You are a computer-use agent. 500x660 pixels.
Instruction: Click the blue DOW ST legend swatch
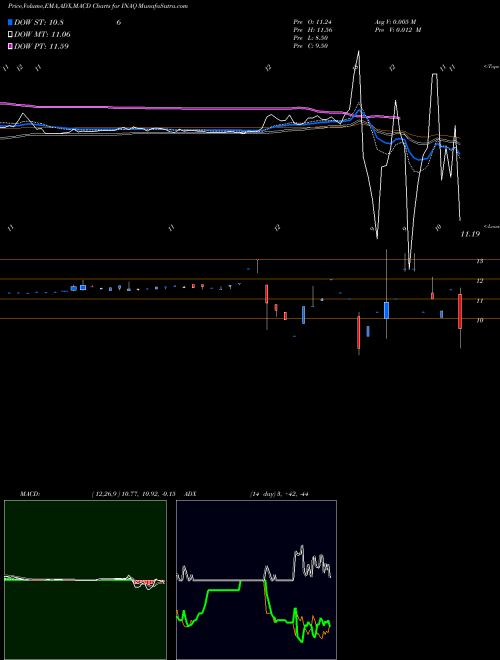pyautogui.click(x=10, y=22)
